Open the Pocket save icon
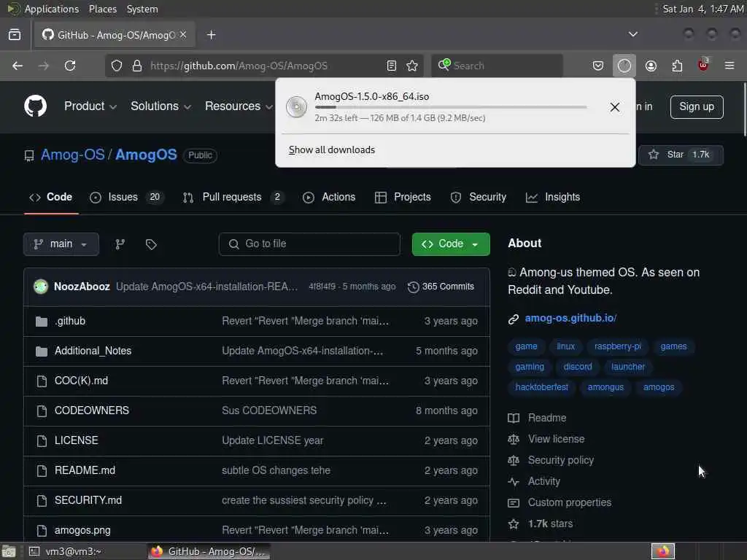 [x=598, y=66]
